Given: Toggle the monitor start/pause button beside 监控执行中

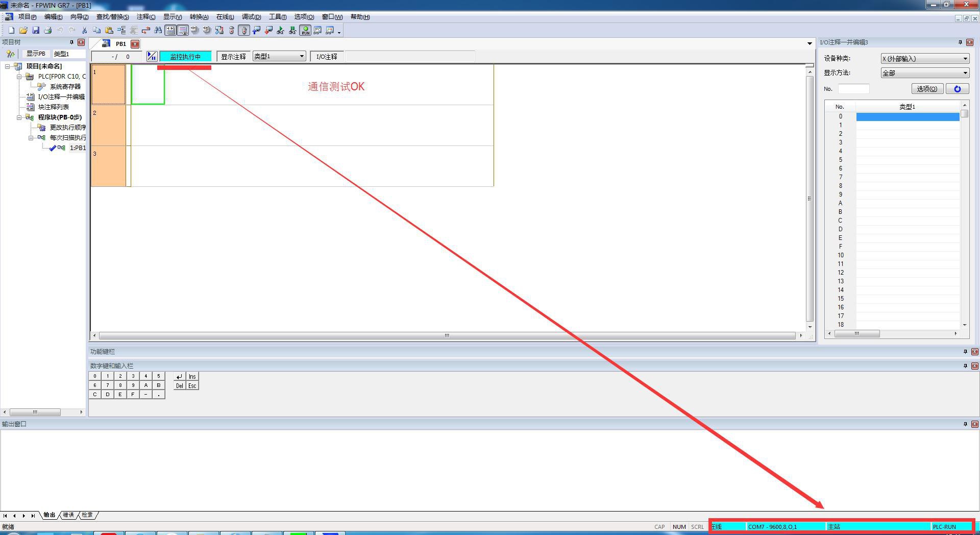Looking at the screenshot, I should tap(152, 57).
